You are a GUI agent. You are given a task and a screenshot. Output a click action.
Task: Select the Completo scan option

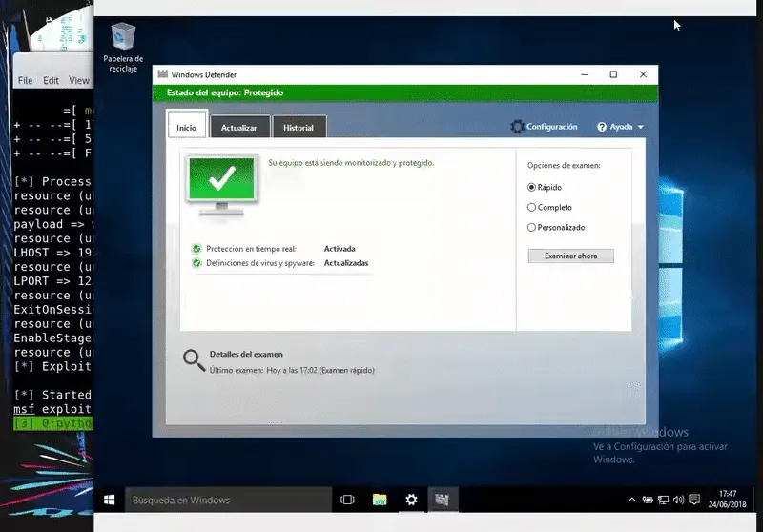click(x=532, y=207)
